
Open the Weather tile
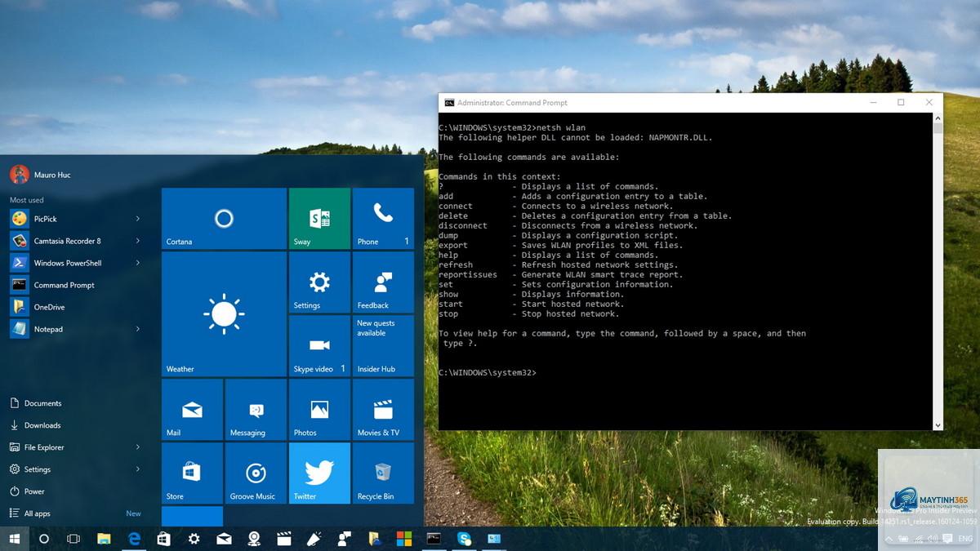(x=224, y=314)
